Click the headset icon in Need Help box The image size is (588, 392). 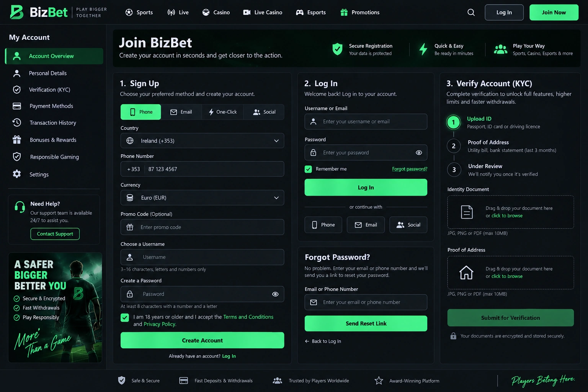[20, 207]
